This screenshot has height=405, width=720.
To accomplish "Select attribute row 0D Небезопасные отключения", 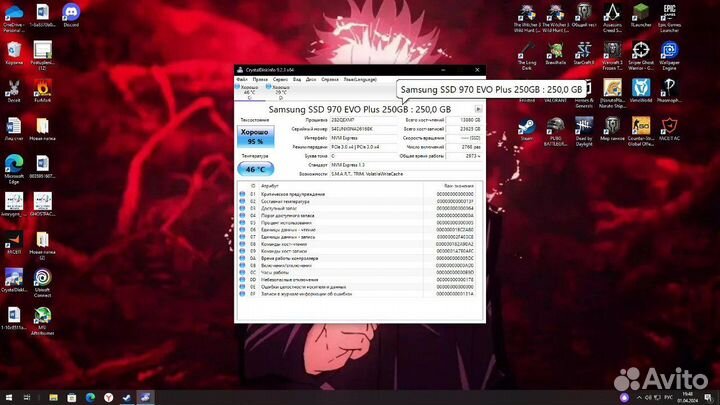I will point(359,279).
